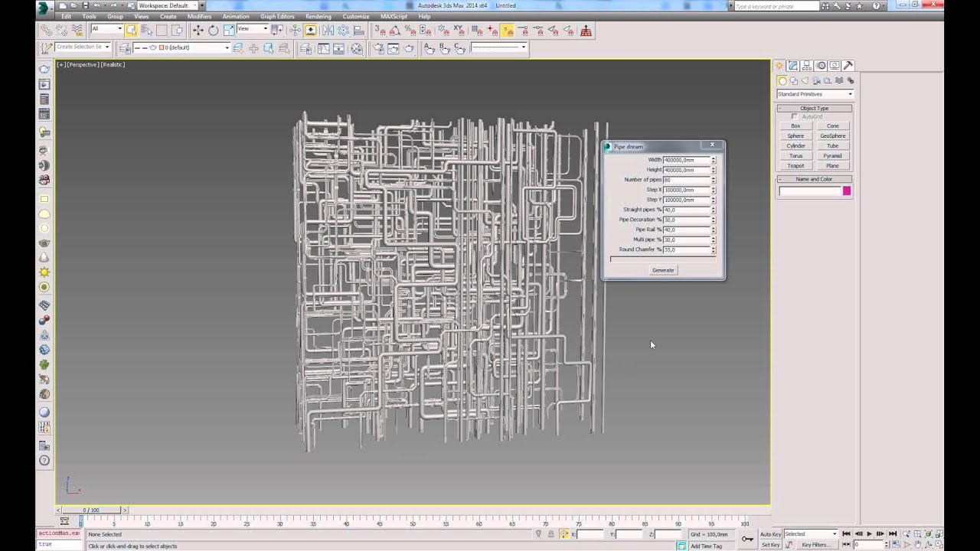Click the Number of pipes input field
Image resolution: width=980 pixels, height=551 pixels.
coord(686,180)
